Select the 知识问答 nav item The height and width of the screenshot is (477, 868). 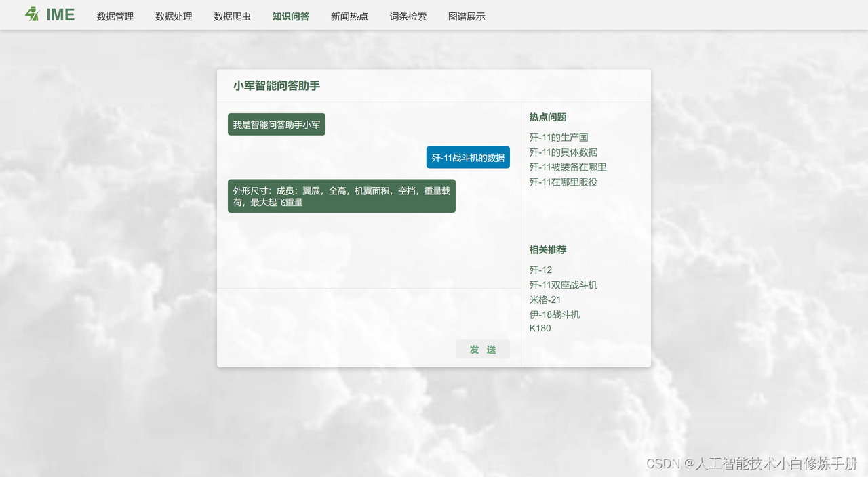pyautogui.click(x=291, y=16)
